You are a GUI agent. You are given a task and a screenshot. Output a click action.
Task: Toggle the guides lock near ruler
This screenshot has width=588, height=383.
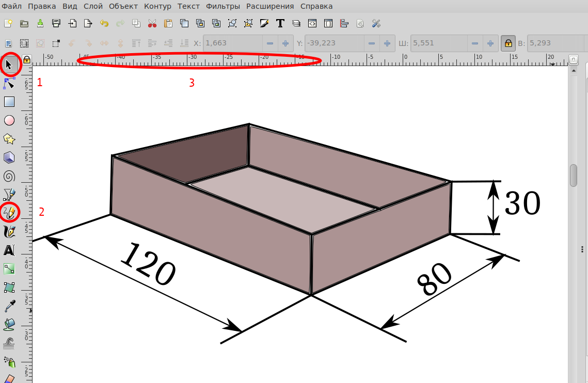(27, 60)
